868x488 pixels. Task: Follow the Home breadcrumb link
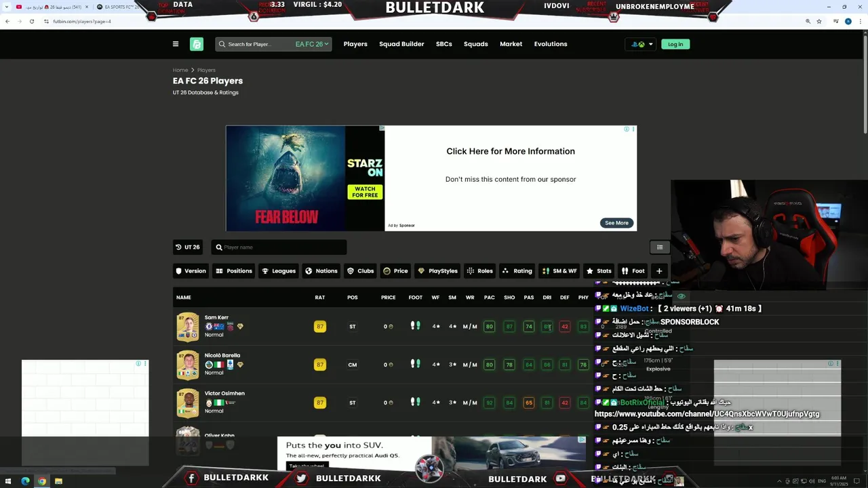click(180, 70)
